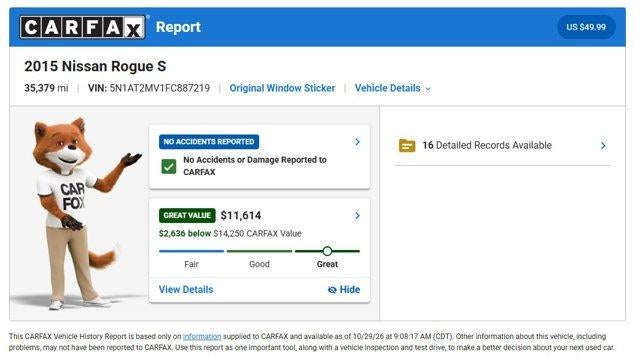Screen dimensions: 640x363
Task: Click the View Details link
Action: [186, 290]
